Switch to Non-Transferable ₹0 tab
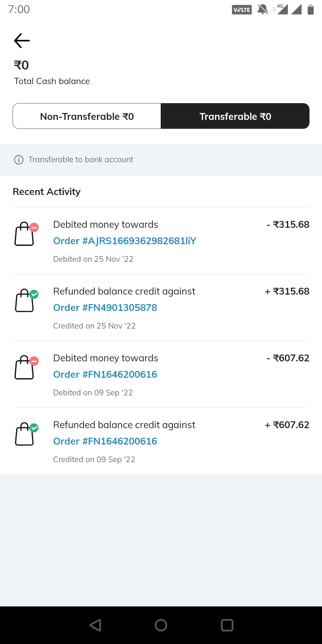The image size is (322, 644). pos(87,116)
